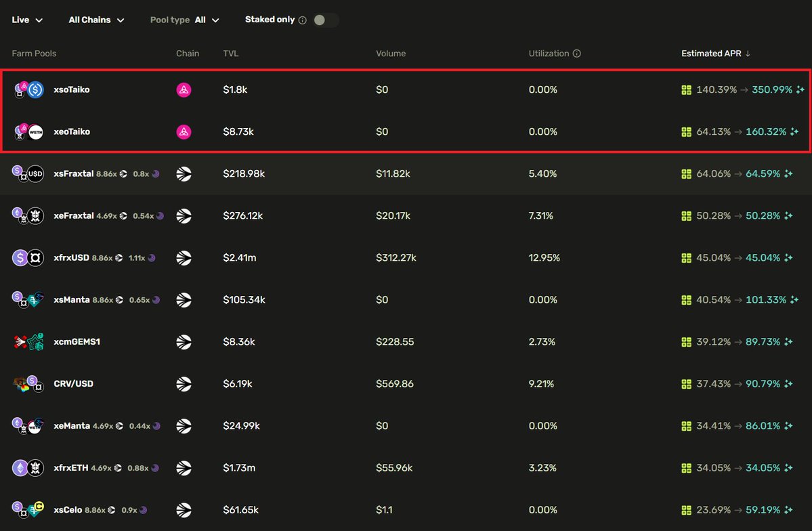
Task: Click the chain icon in xcmGEMS1 row
Action: point(184,341)
